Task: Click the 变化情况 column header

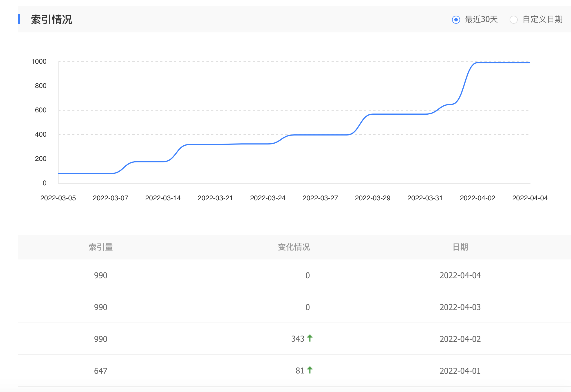Action: pyautogui.click(x=294, y=247)
